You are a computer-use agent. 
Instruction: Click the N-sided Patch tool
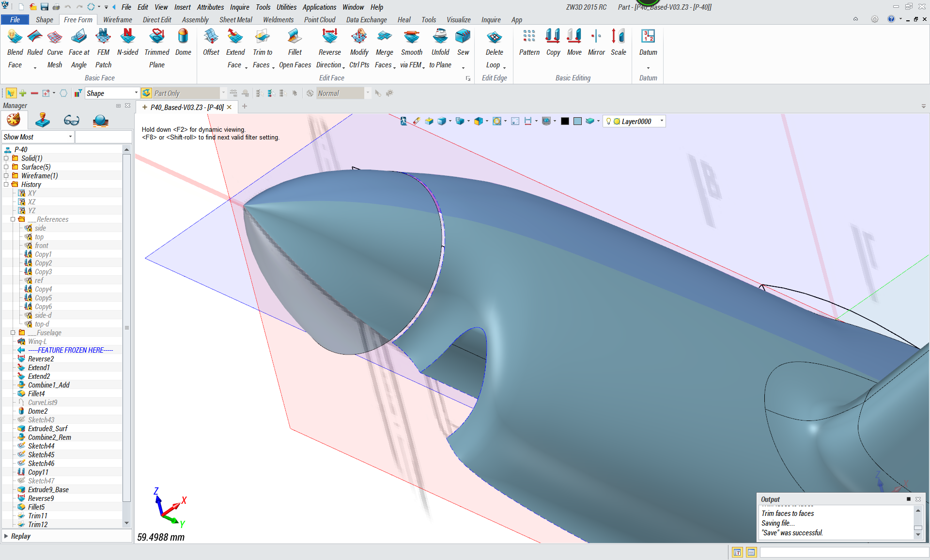point(127,37)
